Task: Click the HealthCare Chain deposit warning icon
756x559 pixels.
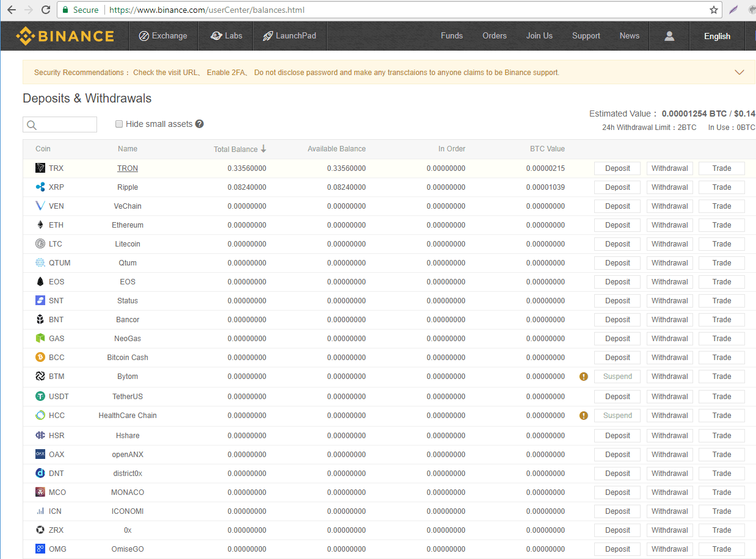Action: [x=584, y=416]
